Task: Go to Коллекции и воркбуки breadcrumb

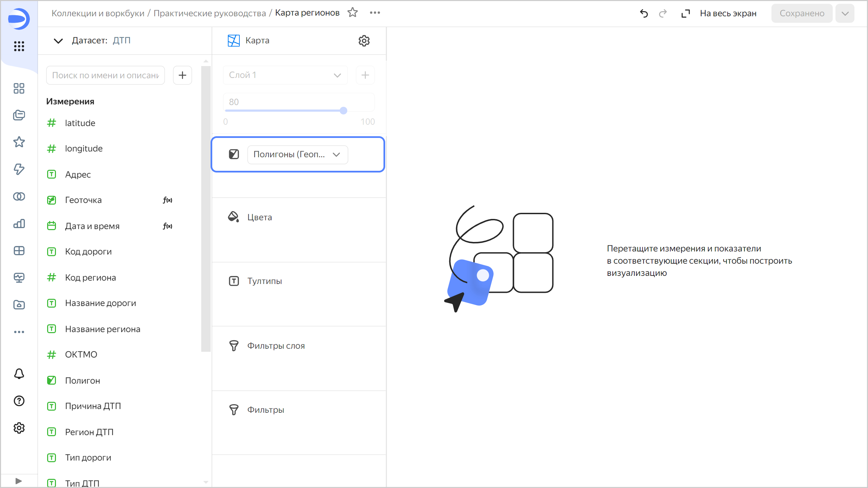Action: point(98,13)
